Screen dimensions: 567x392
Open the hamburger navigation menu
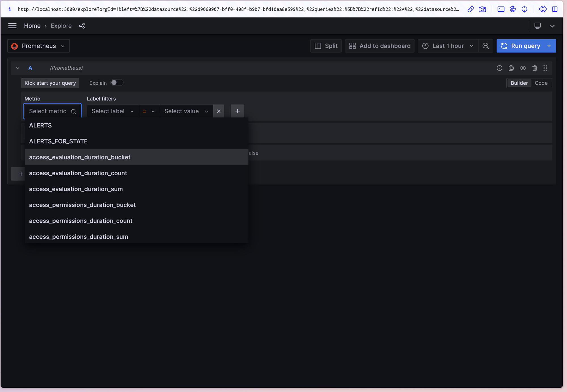[12, 26]
